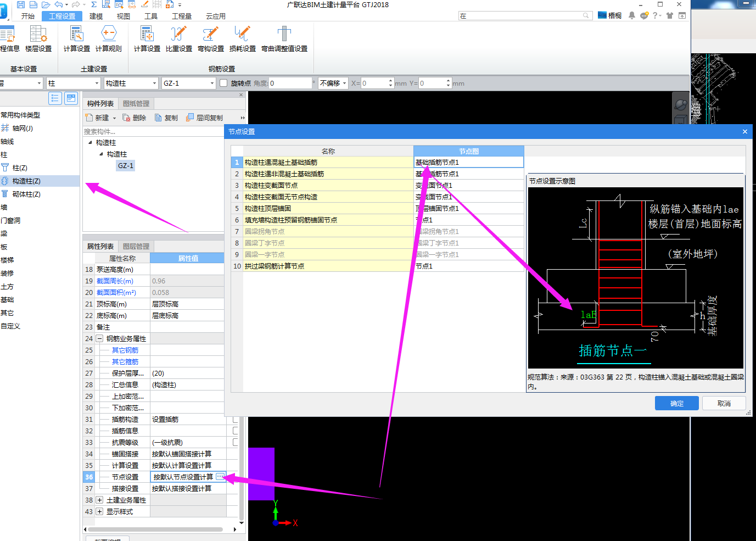Screen dimensions: 756x541
Task: Click the open folder icon in quick access toolbar
Action: [x=46, y=4]
